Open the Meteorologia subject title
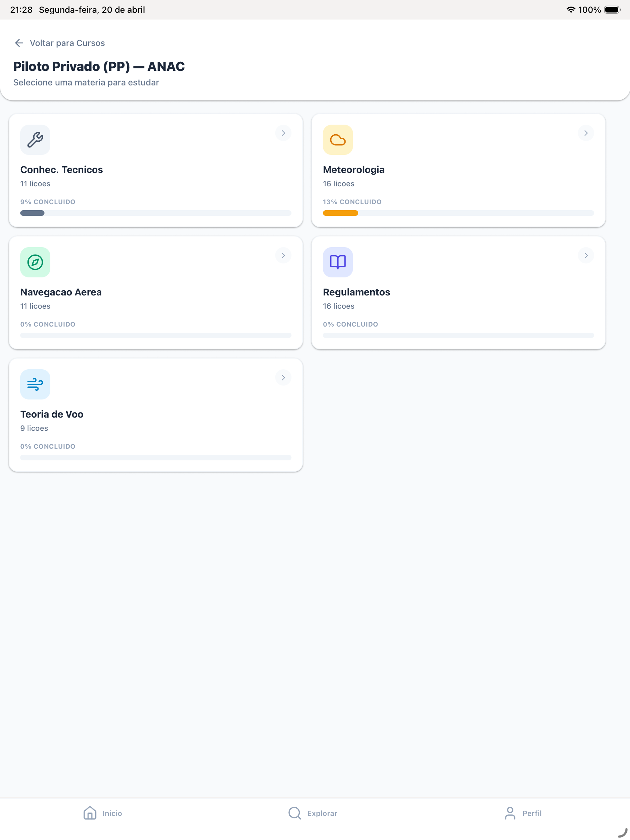The image size is (630, 840). pos(353,170)
